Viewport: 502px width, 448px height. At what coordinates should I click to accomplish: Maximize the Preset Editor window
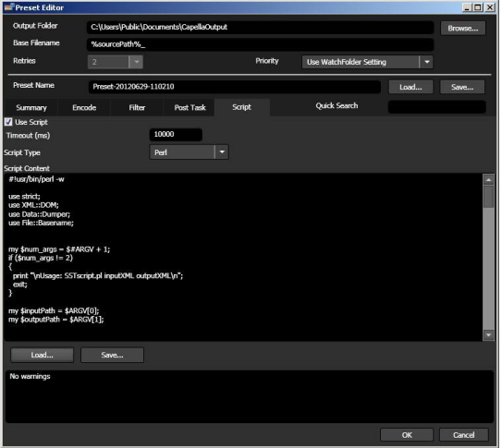[478, 7]
